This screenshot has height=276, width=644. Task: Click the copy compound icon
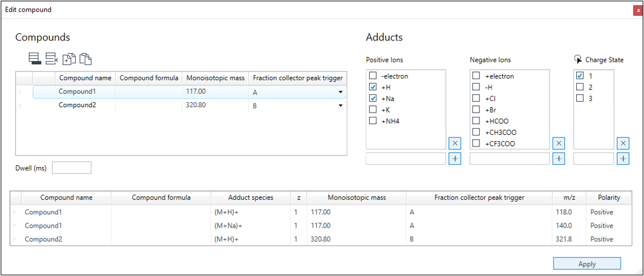[x=68, y=59]
